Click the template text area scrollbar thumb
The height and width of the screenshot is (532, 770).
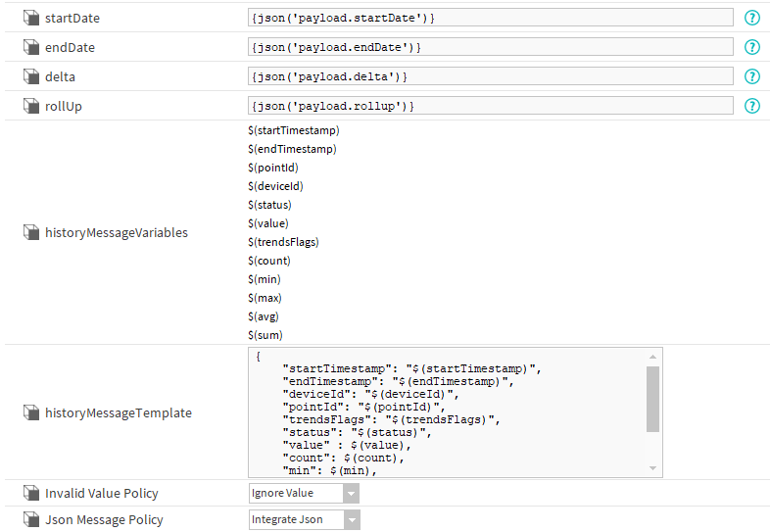tap(652, 399)
